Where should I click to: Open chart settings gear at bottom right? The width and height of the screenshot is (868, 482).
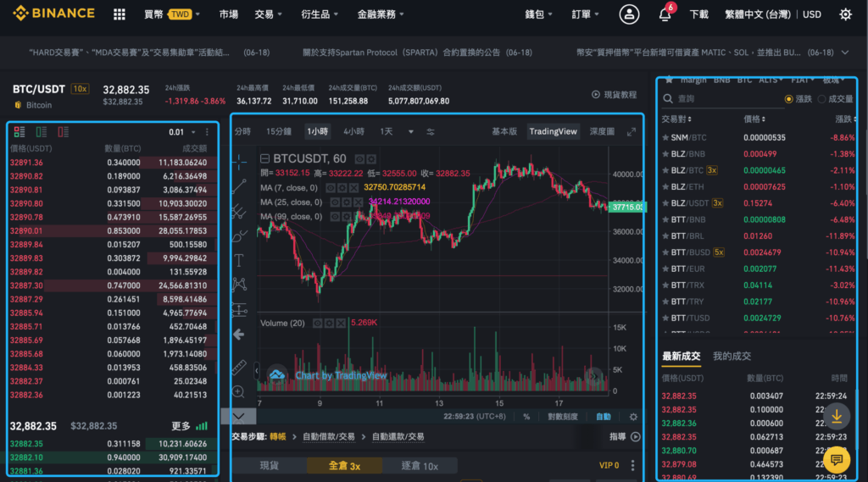[x=633, y=417]
